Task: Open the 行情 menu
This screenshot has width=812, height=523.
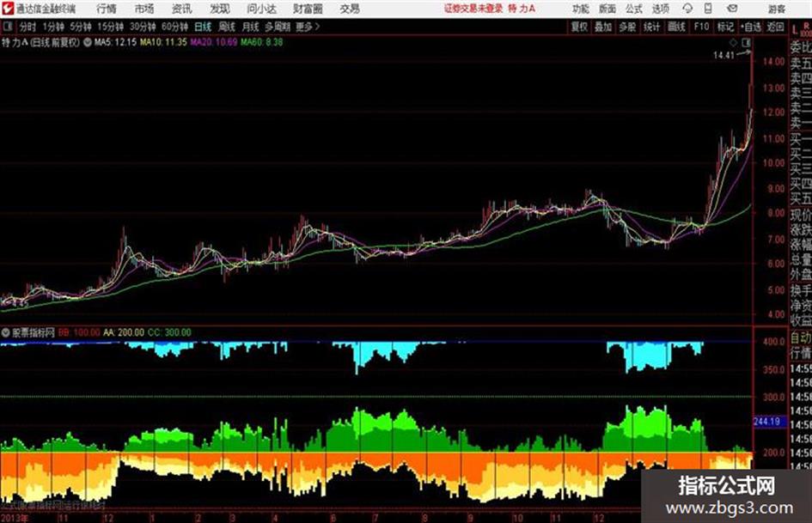Action: 107,9
